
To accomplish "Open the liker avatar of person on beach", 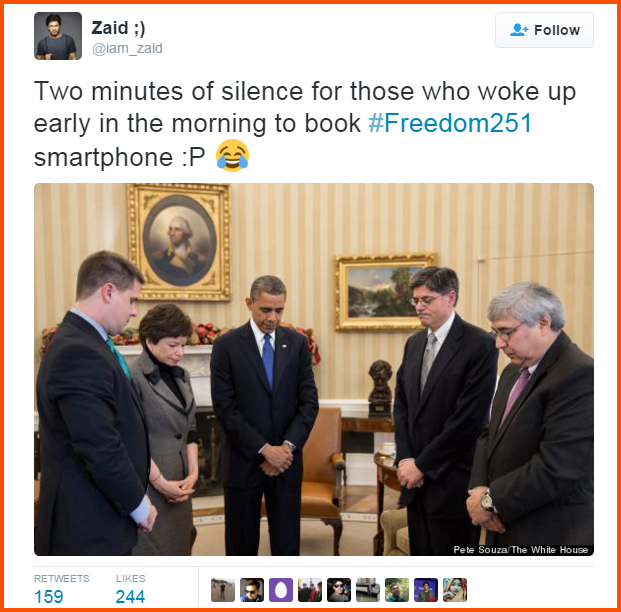I will [223, 590].
